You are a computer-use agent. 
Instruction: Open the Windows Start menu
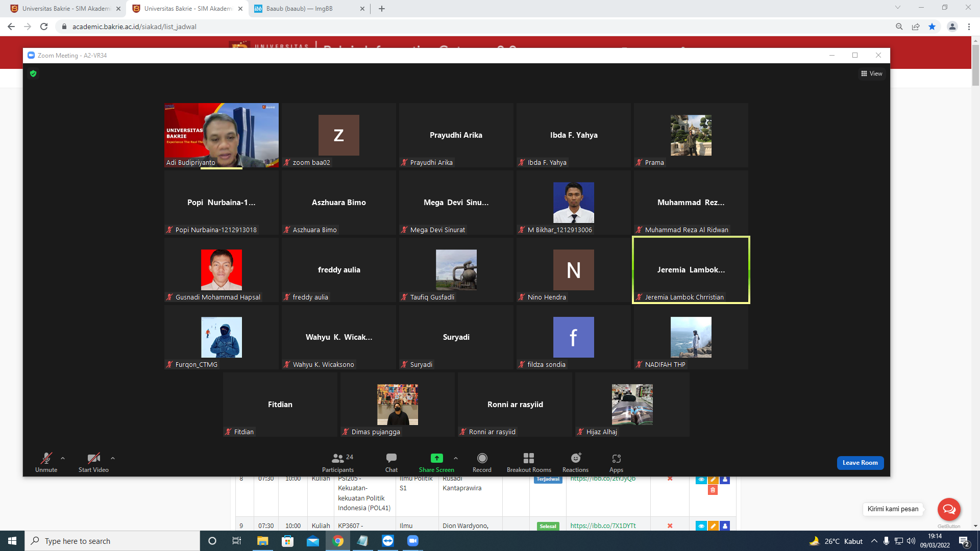12,541
